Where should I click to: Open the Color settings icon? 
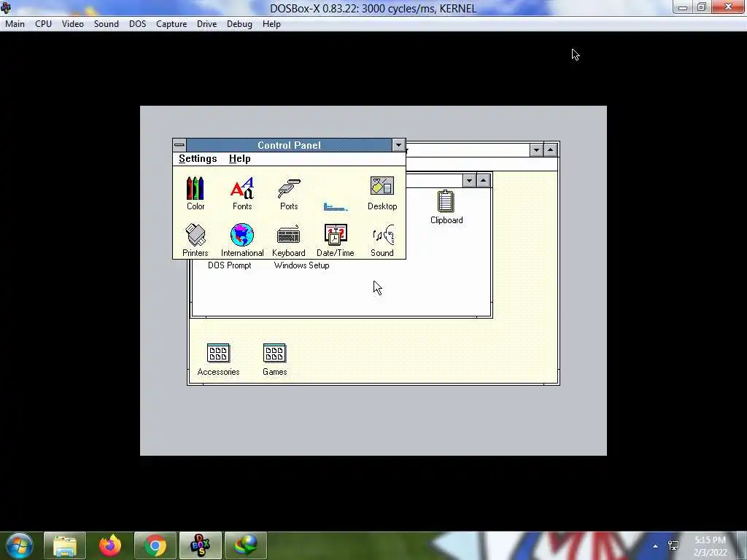pos(196,192)
